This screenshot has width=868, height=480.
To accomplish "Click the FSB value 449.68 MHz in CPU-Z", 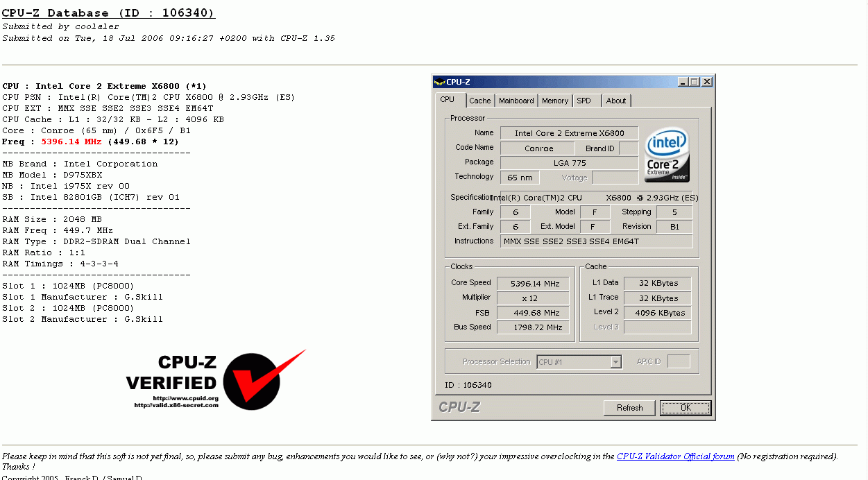I will tap(534, 313).
